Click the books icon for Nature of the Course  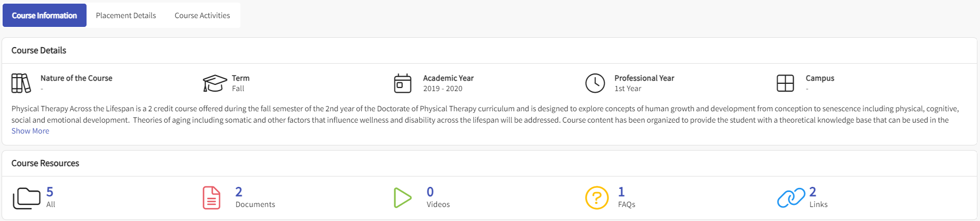click(21, 83)
